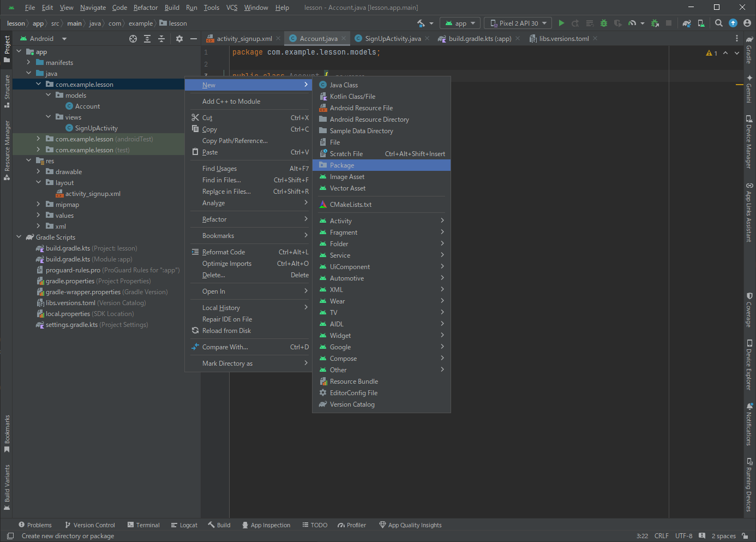The image size is (756, 542).
Task: Click the Search Everywhere magnifier icon
Action: tap(719, 23)
